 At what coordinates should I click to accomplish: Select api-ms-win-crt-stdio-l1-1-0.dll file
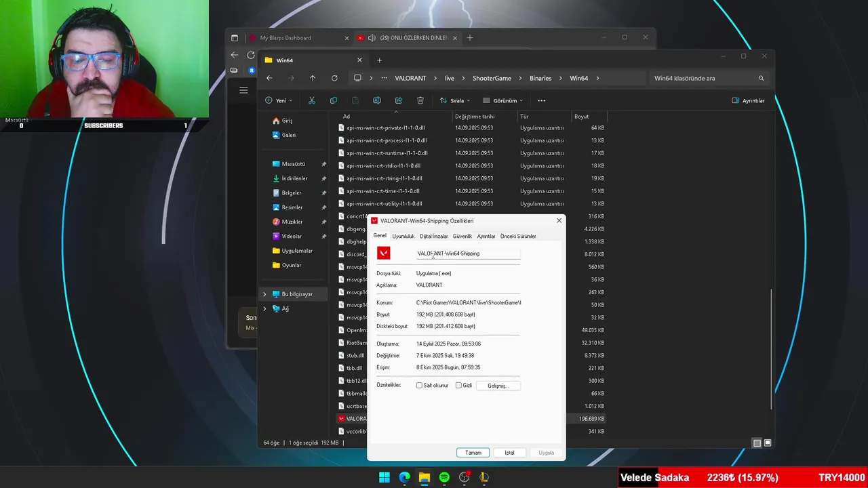471,165
